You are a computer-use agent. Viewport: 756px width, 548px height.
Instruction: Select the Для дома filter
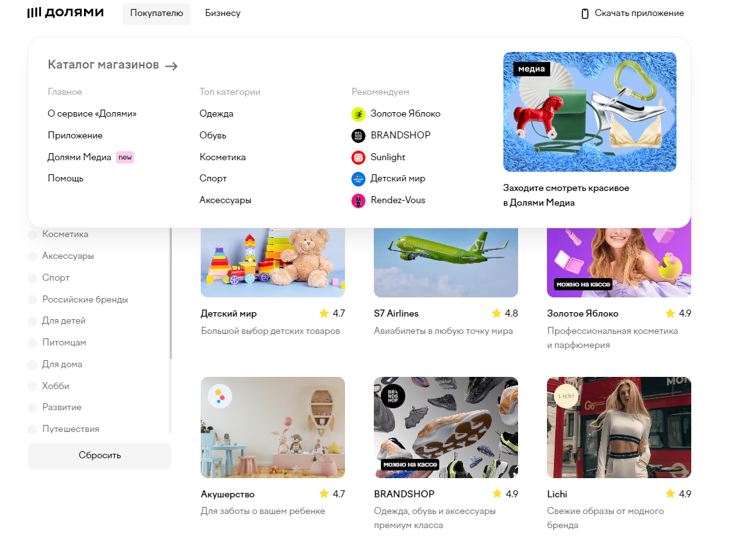coord(32,364)
